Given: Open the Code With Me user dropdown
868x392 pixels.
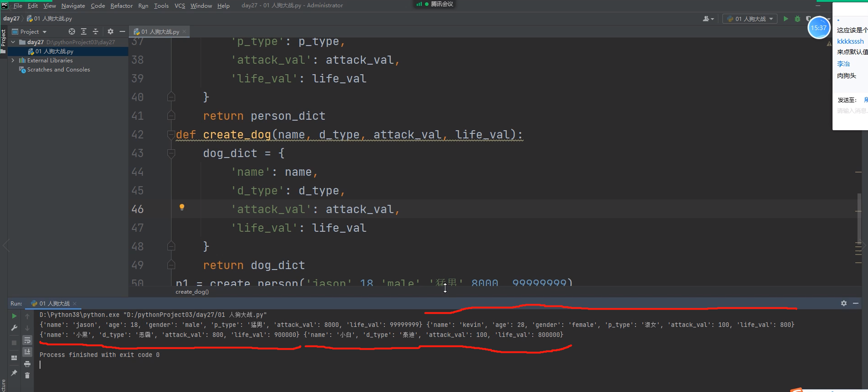Looking at the screenshot, I should tap(708, 19).
